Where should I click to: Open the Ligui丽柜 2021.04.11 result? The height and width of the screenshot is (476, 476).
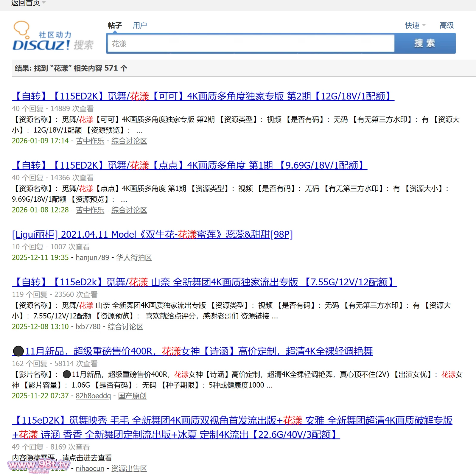tap(152, 234)
